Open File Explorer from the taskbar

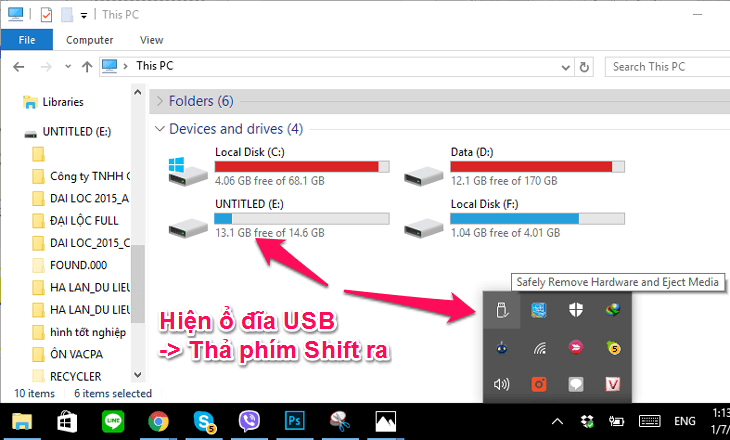pyautogui.click(x=21, y=422)
